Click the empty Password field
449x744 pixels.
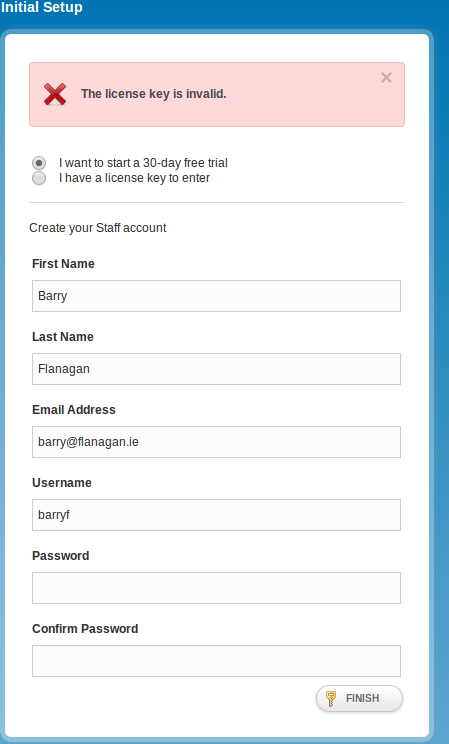[216, 588]
